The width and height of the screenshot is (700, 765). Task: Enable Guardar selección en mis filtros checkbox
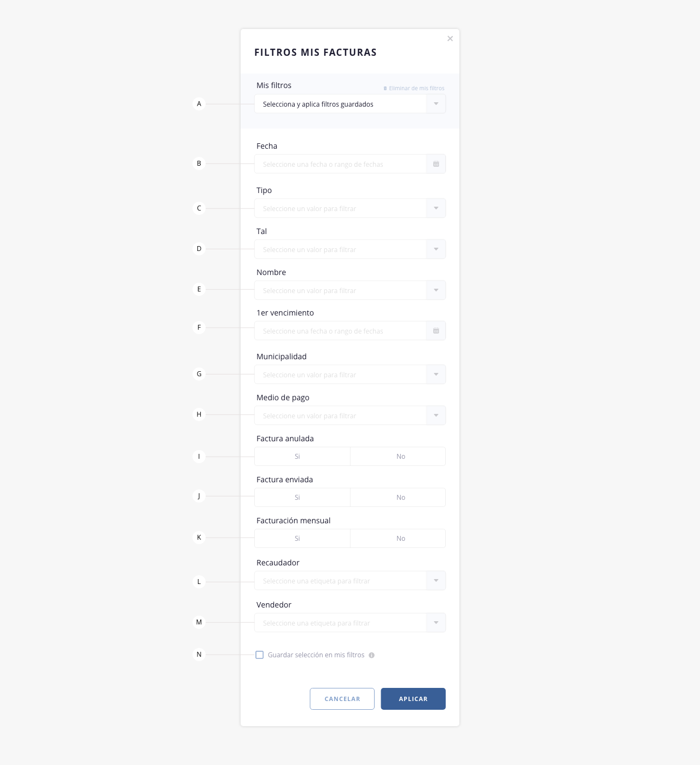point(260,655)
